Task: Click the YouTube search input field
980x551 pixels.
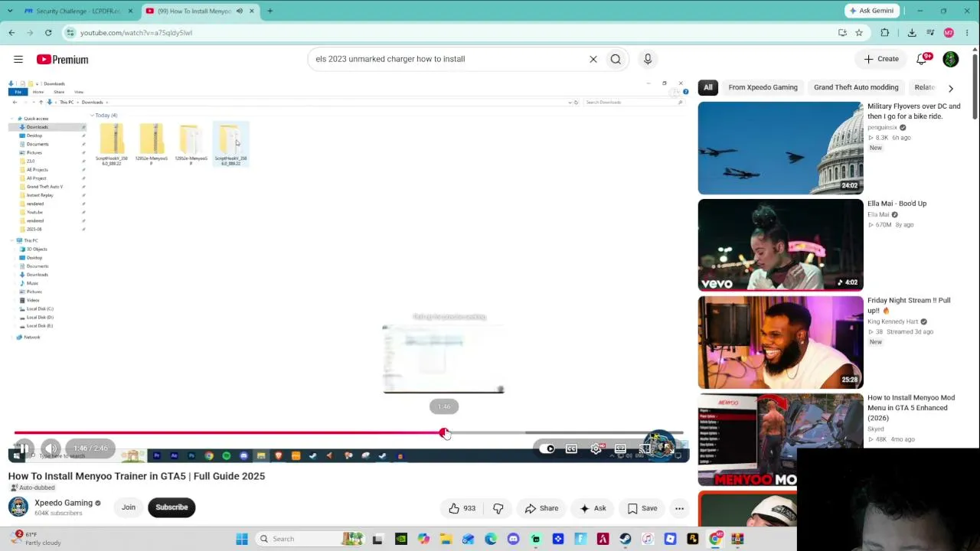Action: [x=448, y=59]
